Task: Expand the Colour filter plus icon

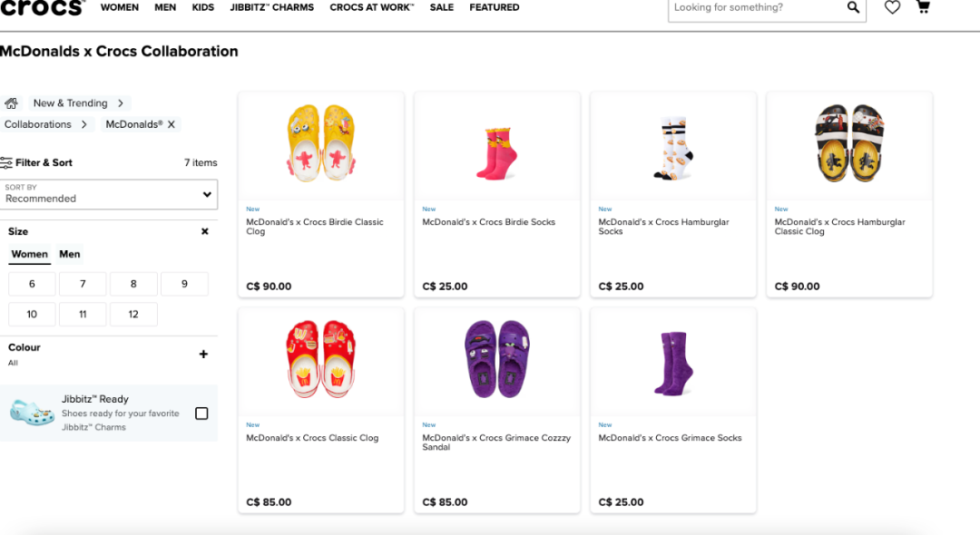Action: click(x=203, y=354)
